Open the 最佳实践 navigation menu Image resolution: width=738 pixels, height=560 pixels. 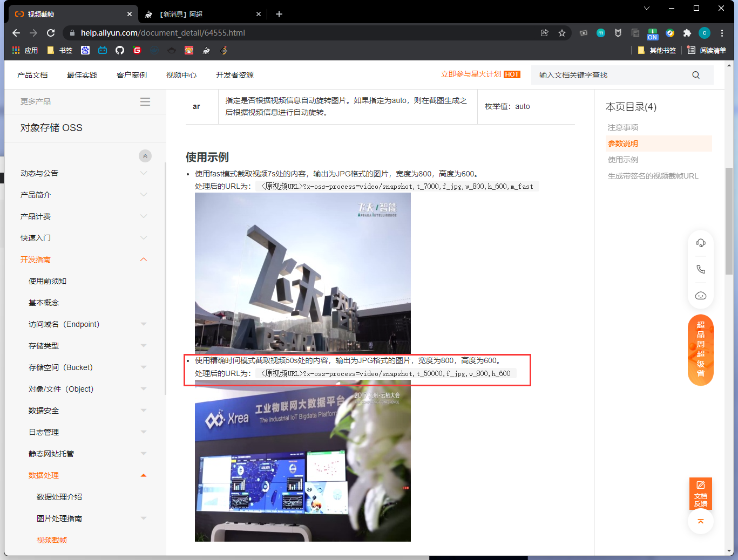tap(82, 75)
